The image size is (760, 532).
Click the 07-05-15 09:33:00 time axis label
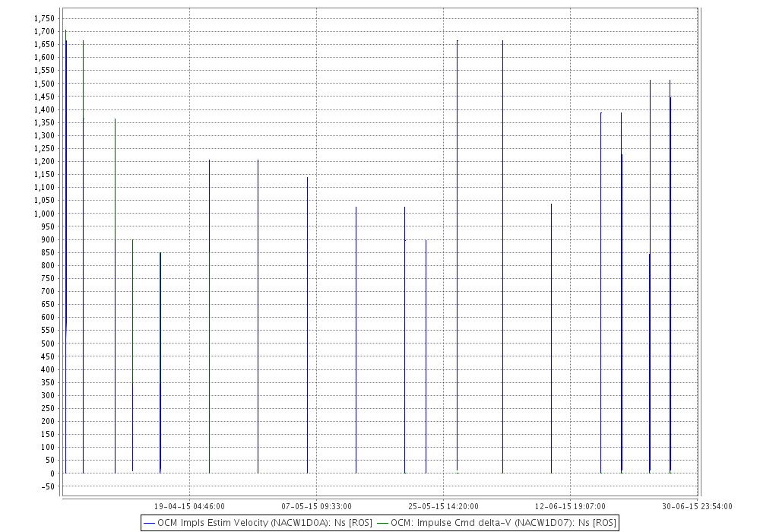point(316,506)
